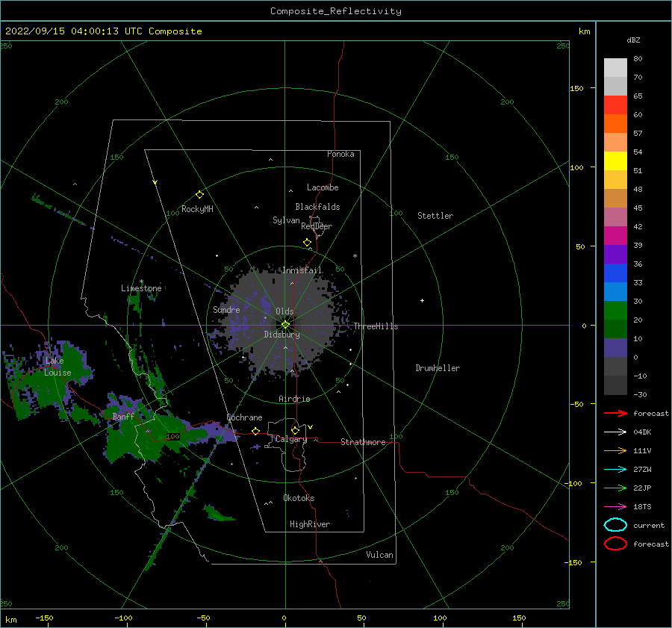Viewport: 672px width, 628px height.
Task: Click the Cochrane label
Action: point(244,417)
